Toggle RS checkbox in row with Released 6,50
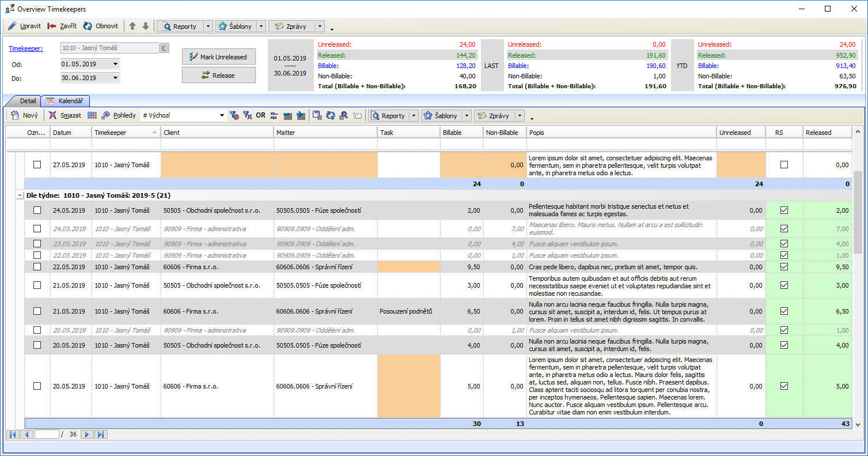The image size is (868, 456). point(784,311)
